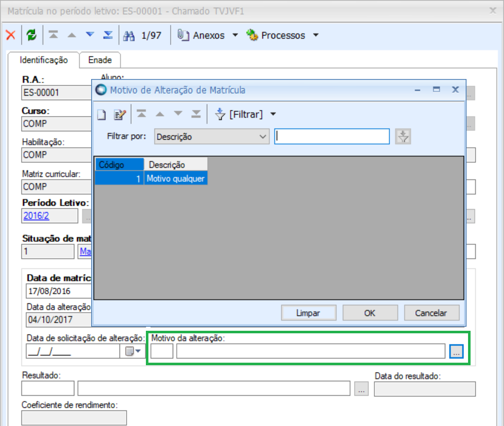The height and width of the screenshot is (426, 504).
Task: Click the Cancelar button
Action: click(x=432, y=313)
